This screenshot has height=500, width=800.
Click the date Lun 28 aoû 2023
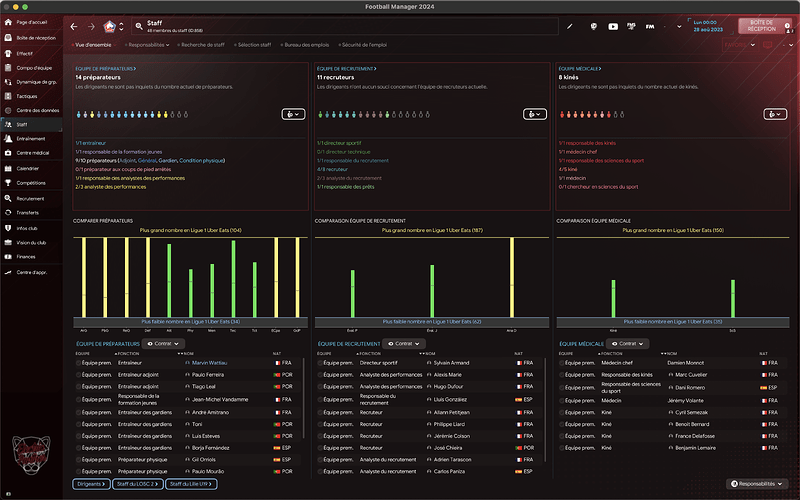pyautogui.click(x=708, y=26)
